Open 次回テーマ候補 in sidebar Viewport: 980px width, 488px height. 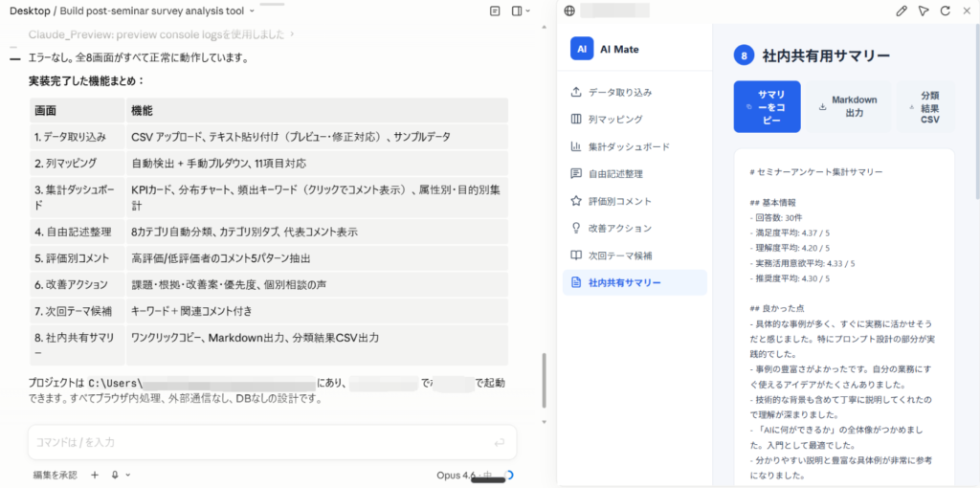click(635, 255)
